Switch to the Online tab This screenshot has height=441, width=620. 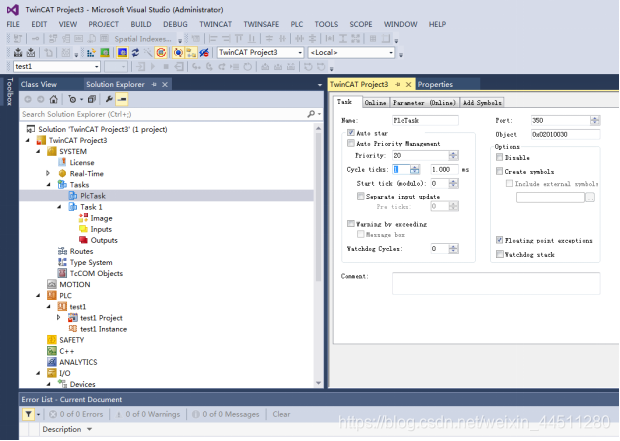click(x=375, y=102)
